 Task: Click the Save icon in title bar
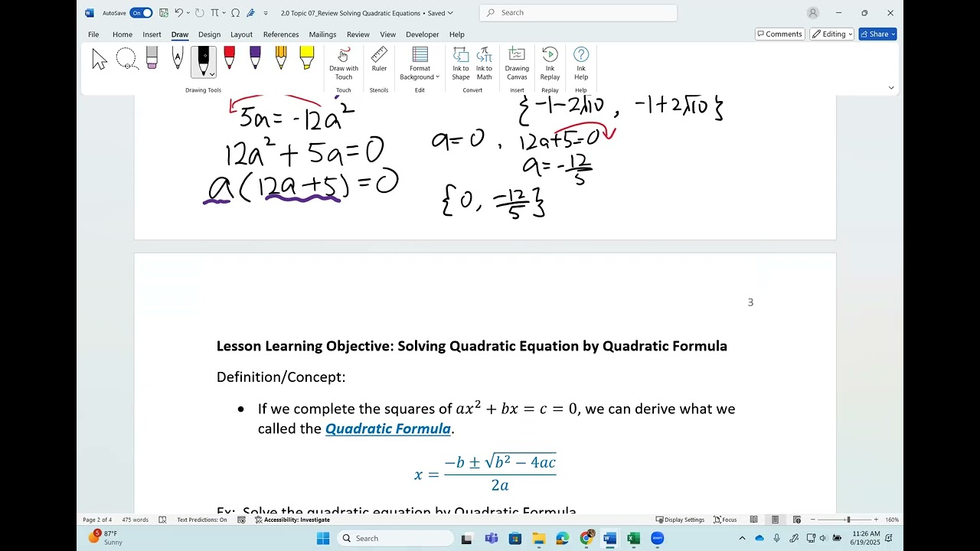[164, 13]
